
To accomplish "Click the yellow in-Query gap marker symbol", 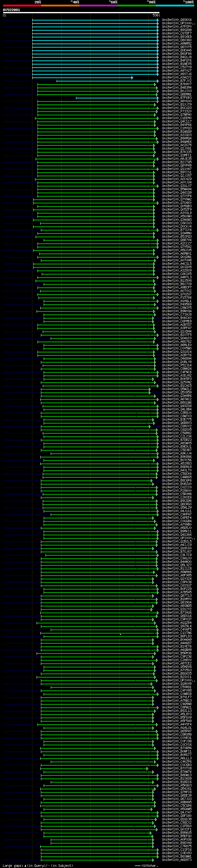I will click(25, 865).
